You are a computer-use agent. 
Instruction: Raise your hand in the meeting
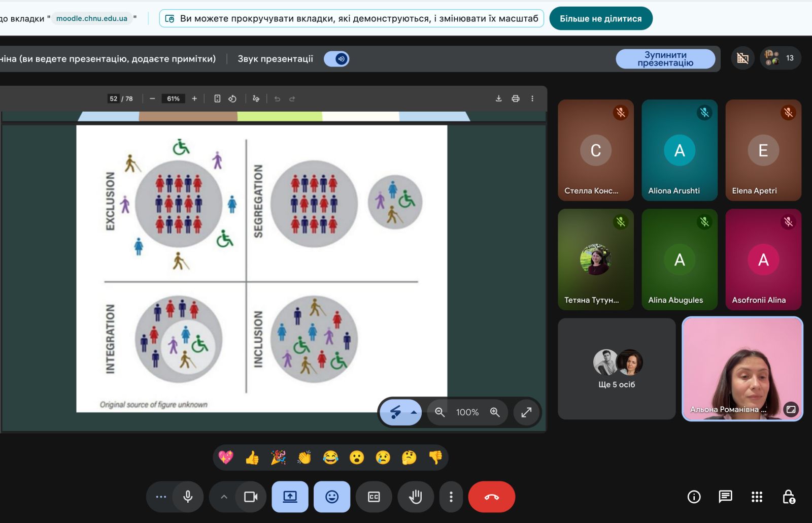[416, 497]
